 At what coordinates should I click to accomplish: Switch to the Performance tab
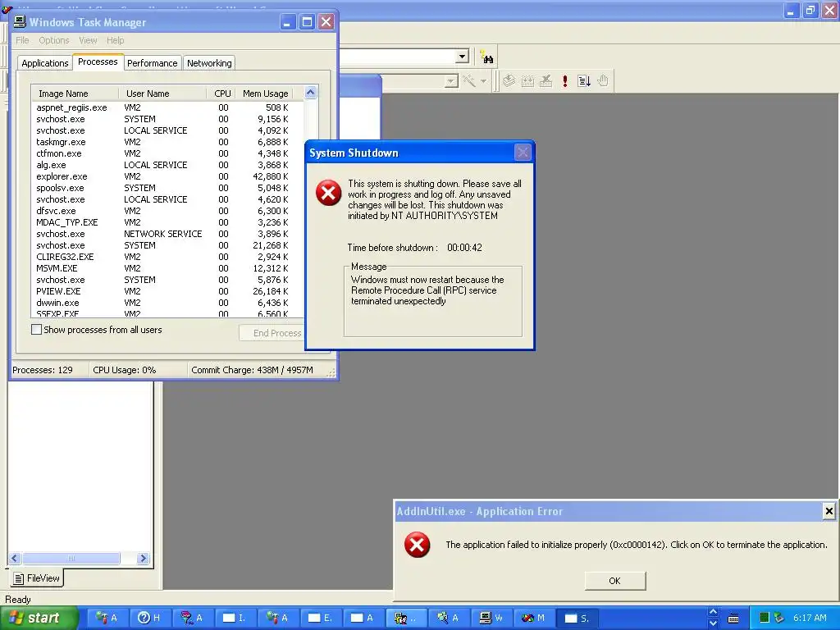coord(152,63)
